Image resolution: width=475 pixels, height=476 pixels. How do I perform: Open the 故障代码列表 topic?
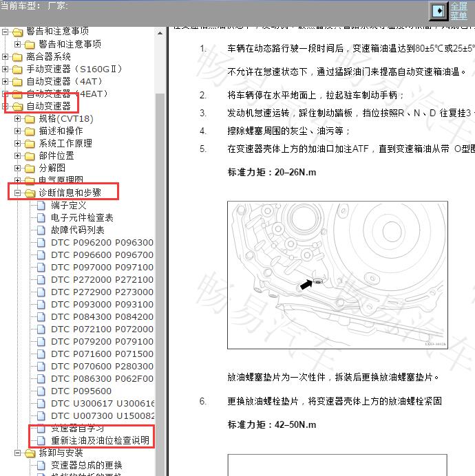click(x=78, y=230)
